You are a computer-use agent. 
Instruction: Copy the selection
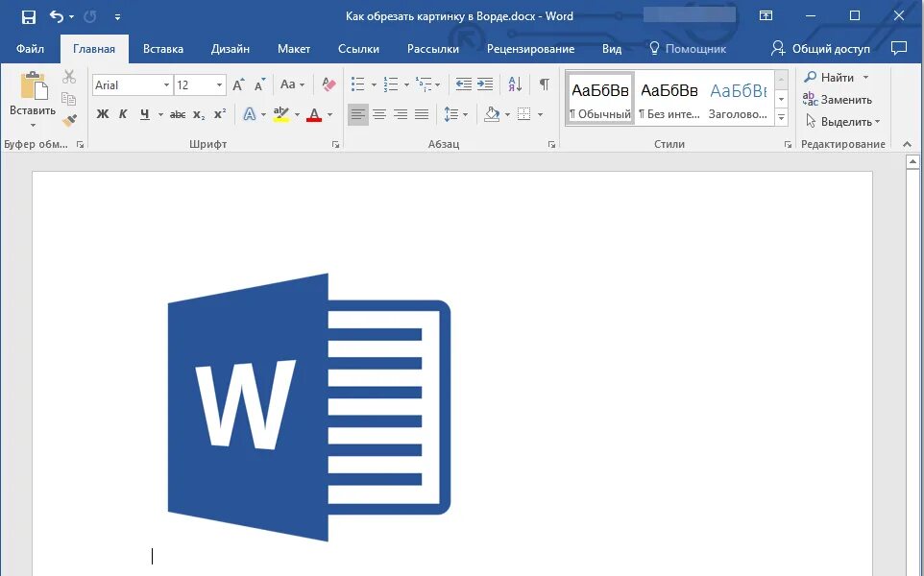pyautogui.click(x=69, y=98)
